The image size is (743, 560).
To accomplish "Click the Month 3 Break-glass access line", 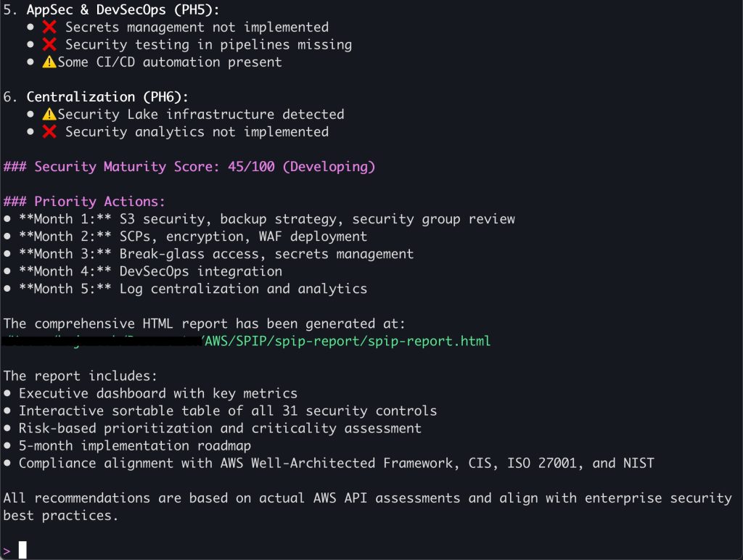I will [216, 254].
